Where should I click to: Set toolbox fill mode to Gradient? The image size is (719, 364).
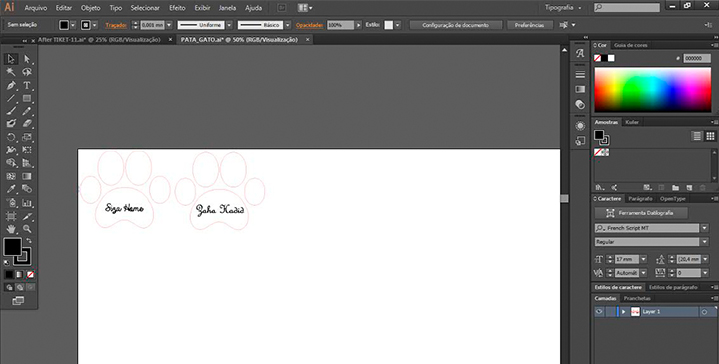(x=19, y=275)
